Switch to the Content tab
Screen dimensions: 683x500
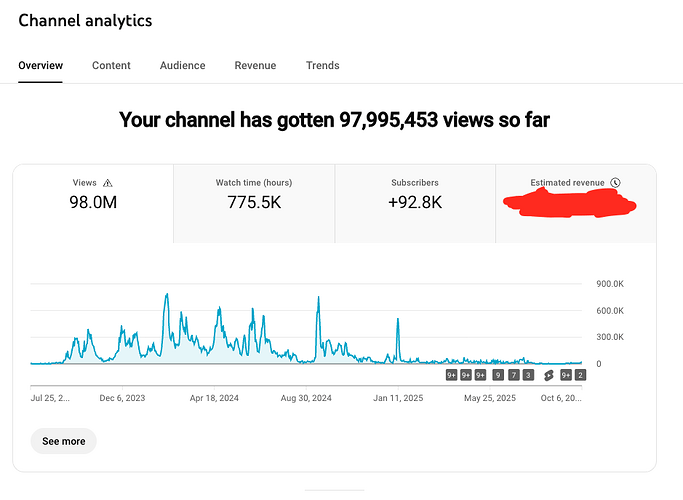[x=111, y=66]
